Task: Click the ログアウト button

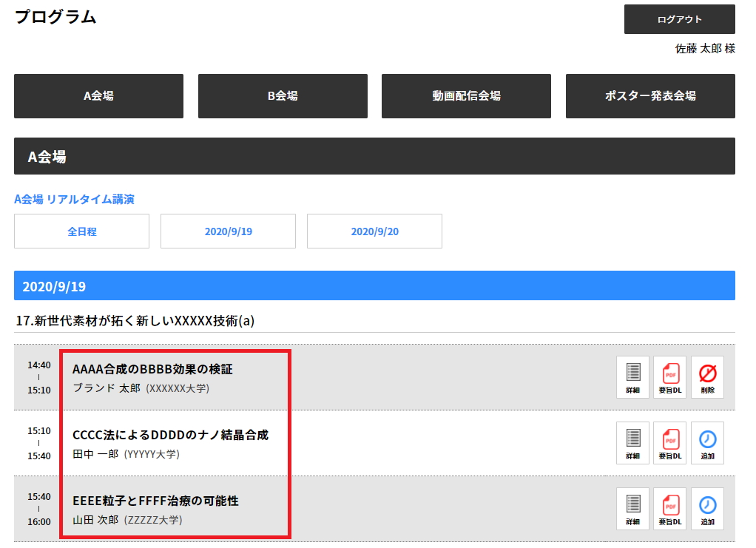Action: (x=679, y=19)
